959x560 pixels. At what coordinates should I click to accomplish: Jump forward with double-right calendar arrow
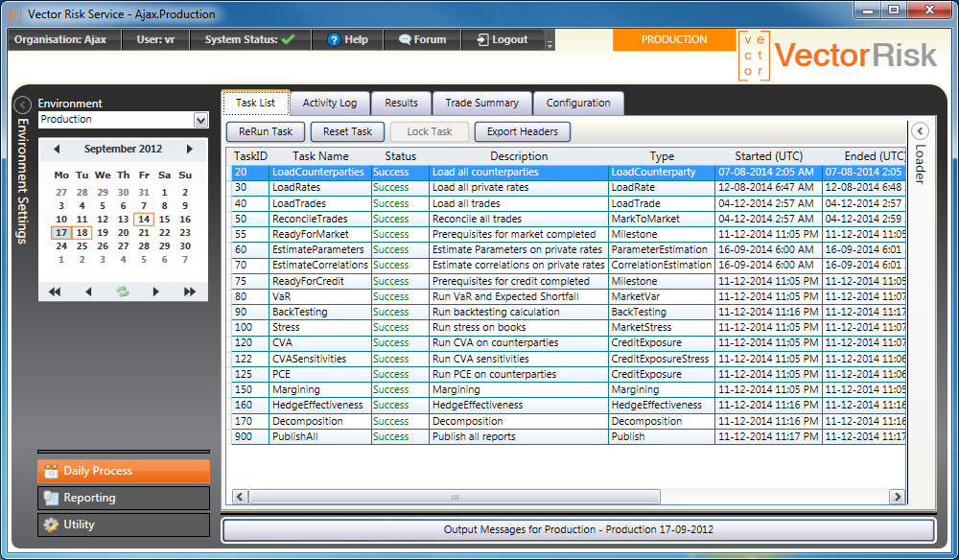pyautogui.click(x=190, y=292)
